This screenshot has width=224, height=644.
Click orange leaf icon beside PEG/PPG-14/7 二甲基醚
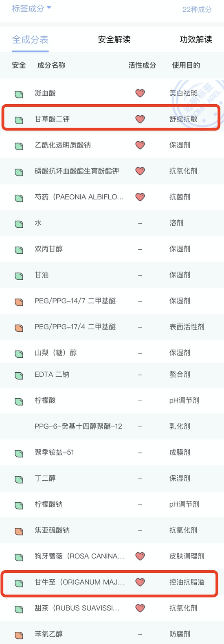tap(19, 302)
